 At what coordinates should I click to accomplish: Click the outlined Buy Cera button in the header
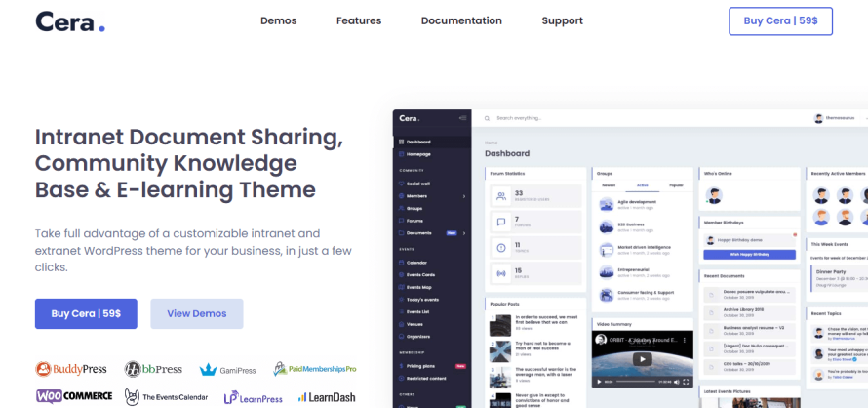[780, 21]
